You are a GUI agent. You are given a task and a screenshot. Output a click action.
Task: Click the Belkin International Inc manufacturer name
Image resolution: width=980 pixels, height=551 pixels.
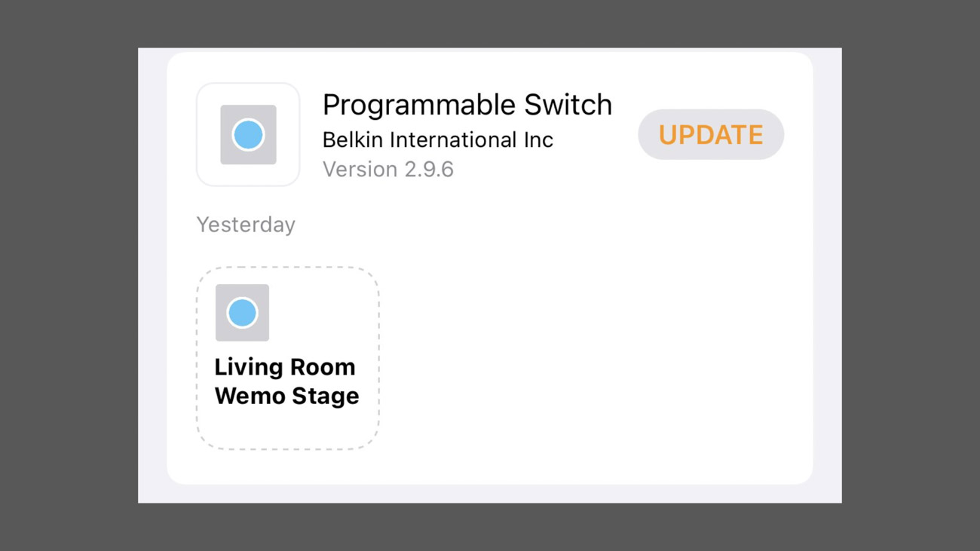click(437, 140)
